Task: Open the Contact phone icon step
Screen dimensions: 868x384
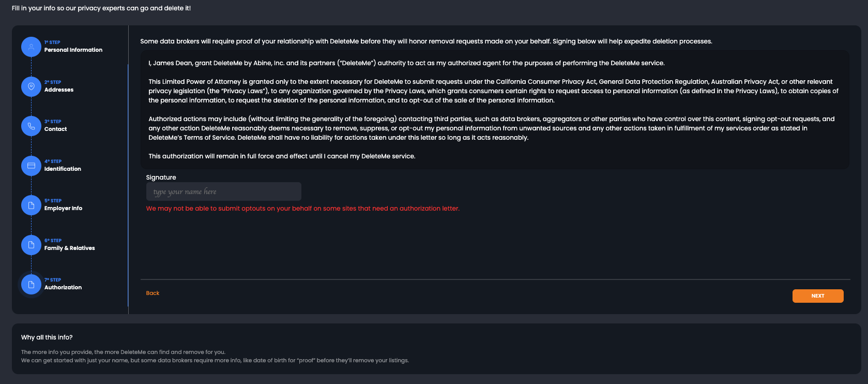Action: point(31,126)
